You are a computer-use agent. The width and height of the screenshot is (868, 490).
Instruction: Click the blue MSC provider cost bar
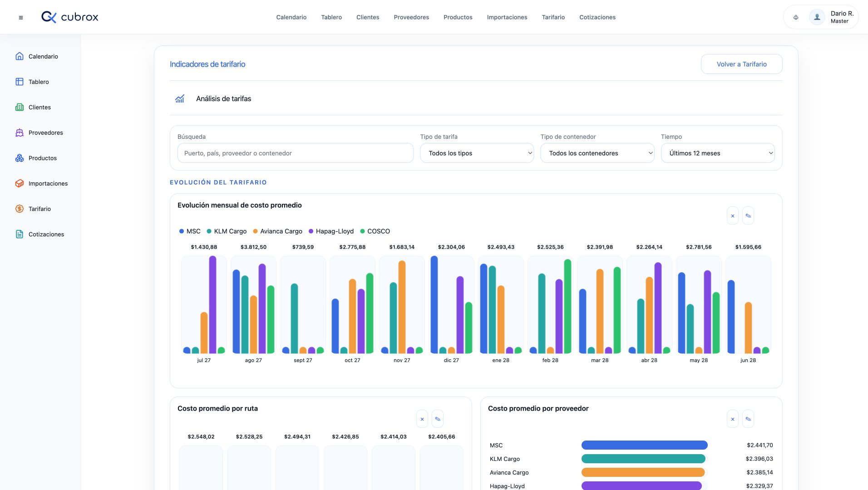pos(644,445)
